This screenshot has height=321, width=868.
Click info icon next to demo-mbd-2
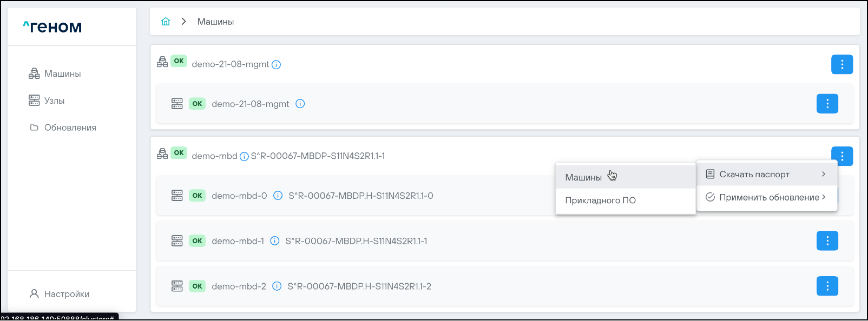[277, 286]
